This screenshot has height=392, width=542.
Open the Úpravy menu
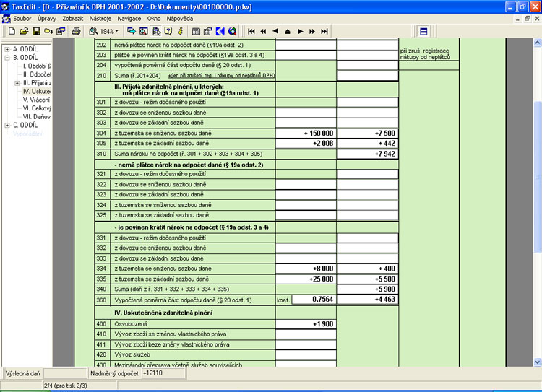[47, 19]
